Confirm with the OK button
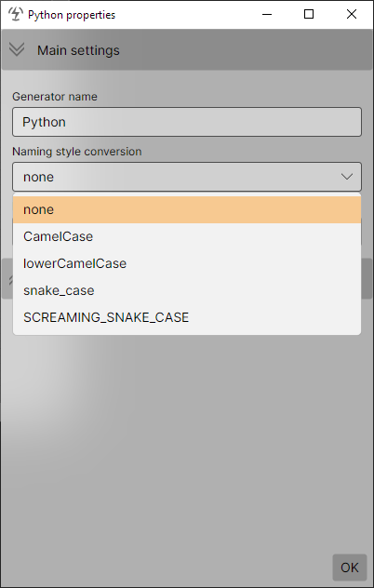Image resolution: width=374 pixels, height=588 pixels. pyautogui.click(x=350, y=568)
